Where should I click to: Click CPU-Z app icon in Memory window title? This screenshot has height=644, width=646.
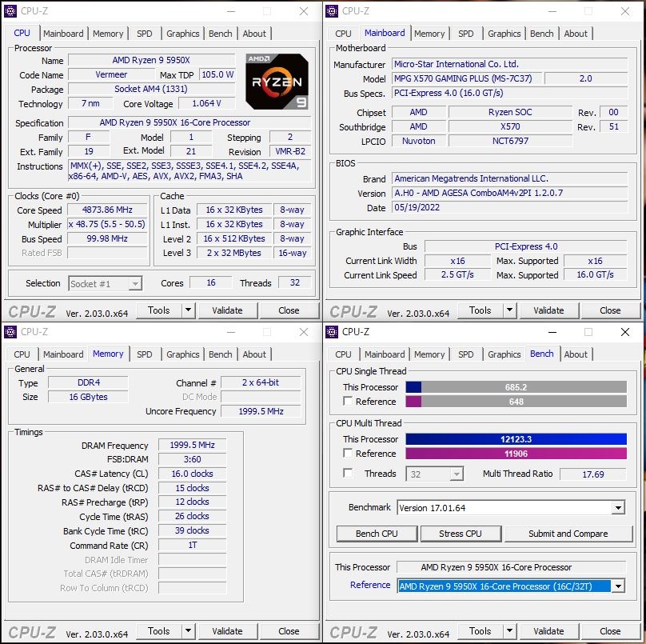click(10, 332)
